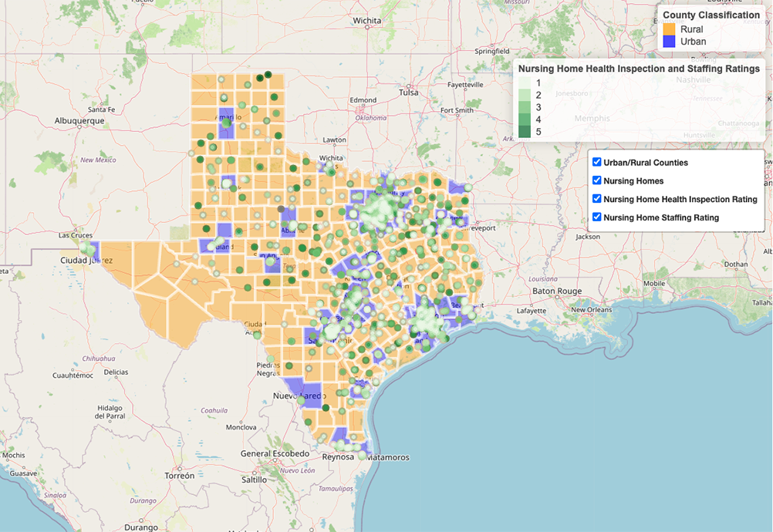The image size is (773, 532).
Task: Click the Edmond city label
Action: [363, 99]
